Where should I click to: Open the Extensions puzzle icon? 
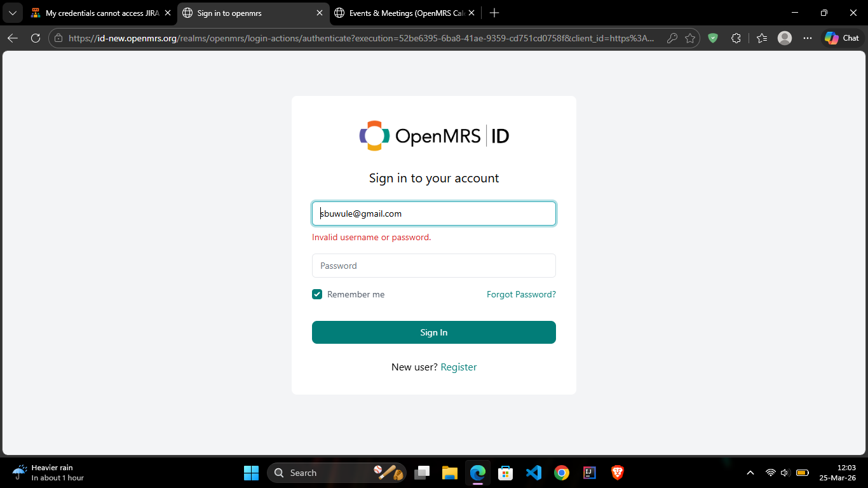[736, 38]
